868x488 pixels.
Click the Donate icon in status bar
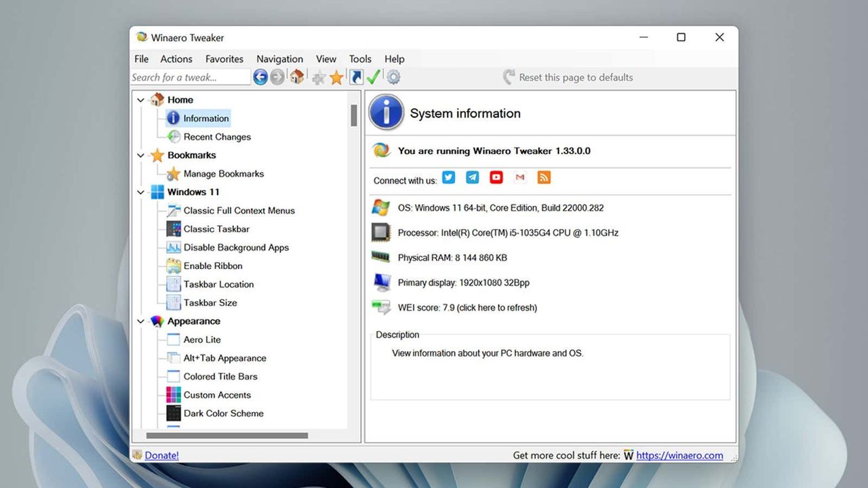point(137,455)
